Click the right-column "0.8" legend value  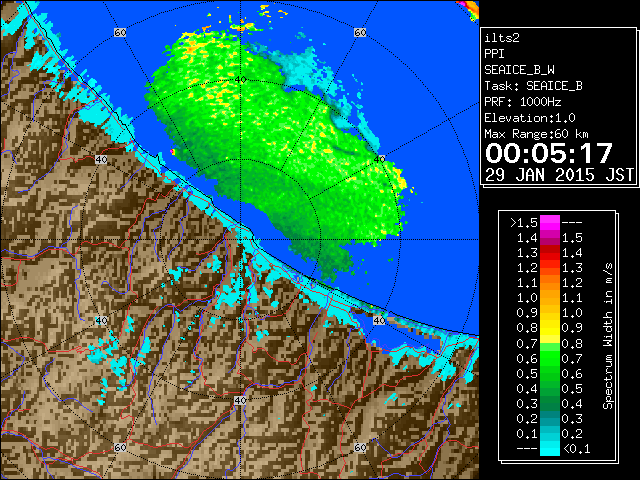tap(572, 344)
